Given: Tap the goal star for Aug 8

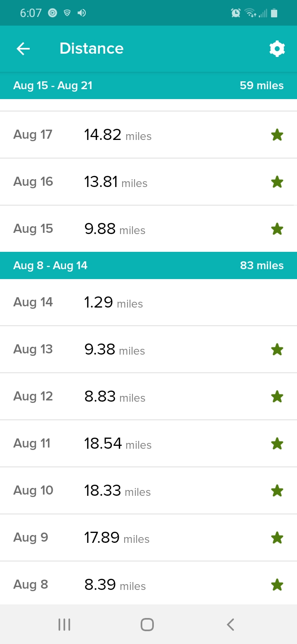Looking at the screenshot, I should pos(277,585).
